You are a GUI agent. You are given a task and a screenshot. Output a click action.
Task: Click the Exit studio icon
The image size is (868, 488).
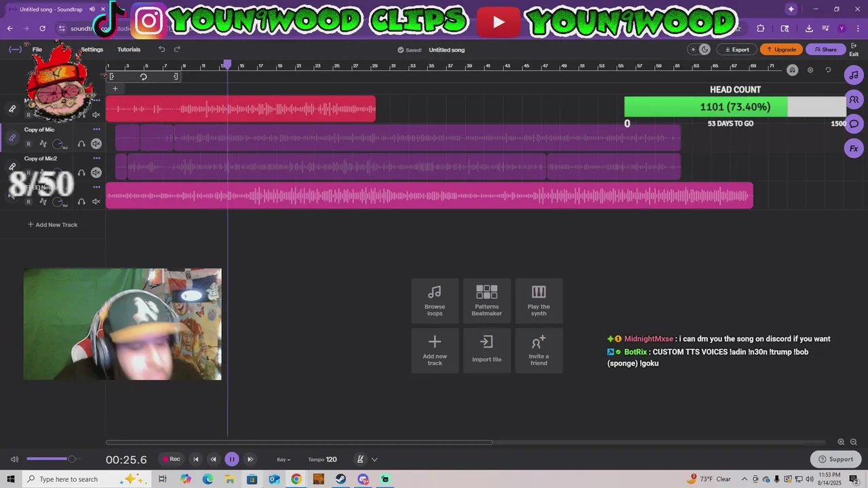[854, 49]
